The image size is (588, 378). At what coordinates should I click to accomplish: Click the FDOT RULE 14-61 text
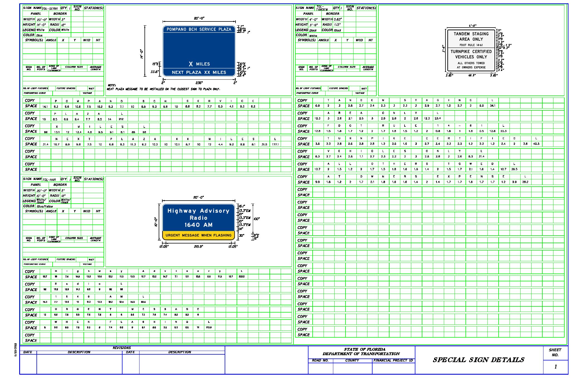click(x=471, y=45)
